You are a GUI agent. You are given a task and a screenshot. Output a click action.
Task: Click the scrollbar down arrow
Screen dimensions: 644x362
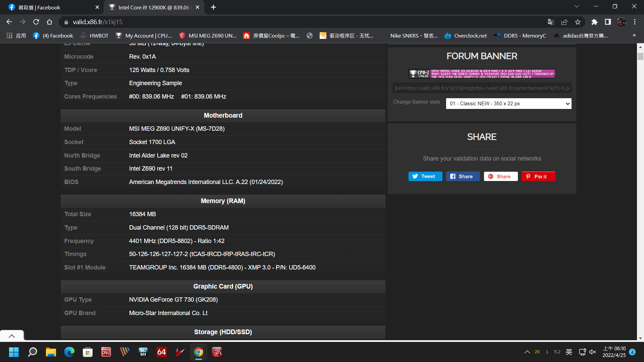point(640,338)
